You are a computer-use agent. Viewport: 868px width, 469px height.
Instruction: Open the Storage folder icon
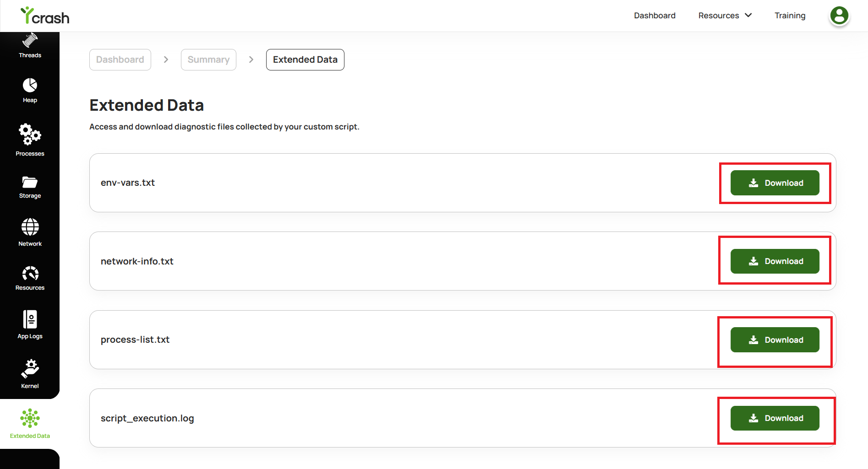[x=30, y=182]
